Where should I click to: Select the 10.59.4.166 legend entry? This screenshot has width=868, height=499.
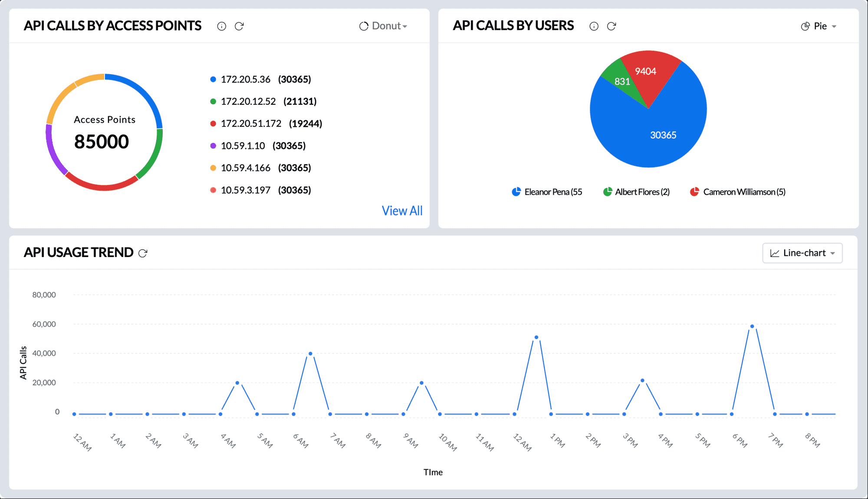coord(246,168)
